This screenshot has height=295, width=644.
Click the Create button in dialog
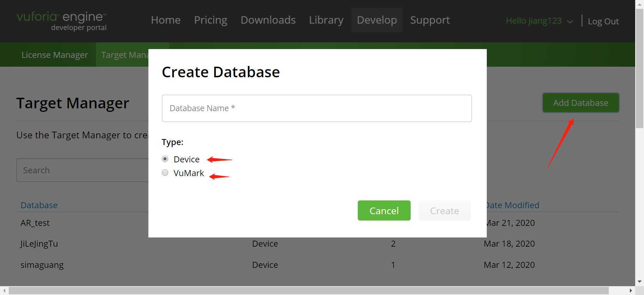coord(444,211)
